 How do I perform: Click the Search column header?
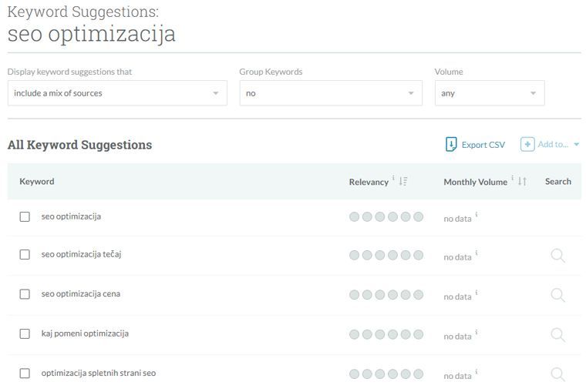click(558, 182)
